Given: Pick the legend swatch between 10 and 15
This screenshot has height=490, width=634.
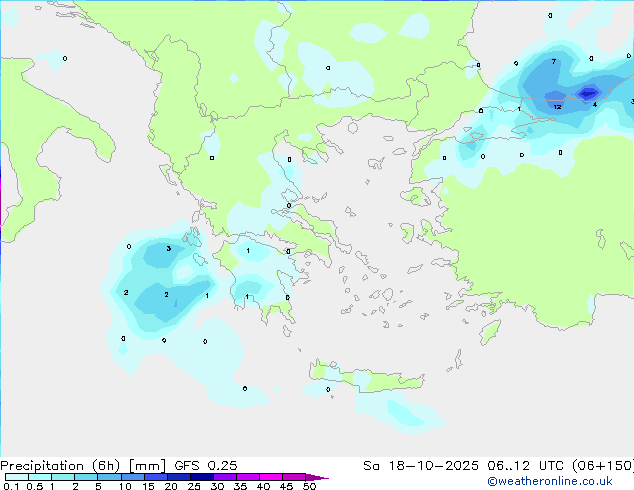Looking at the screenshot, I should [133, 477].
